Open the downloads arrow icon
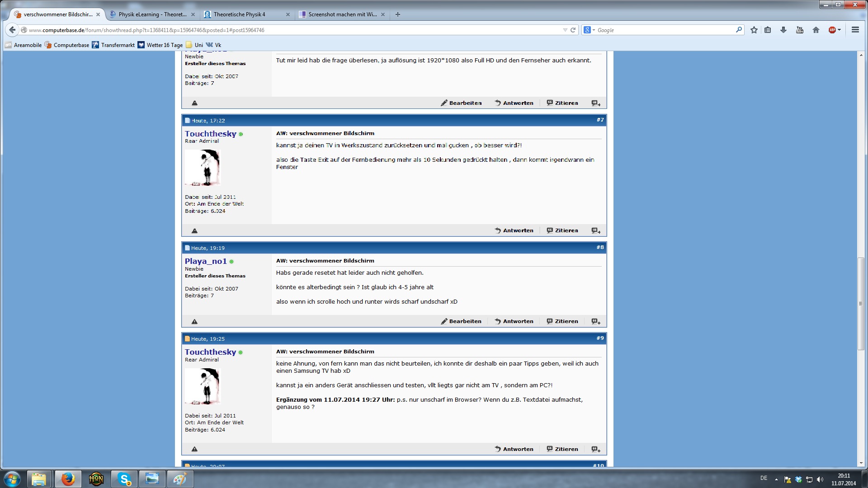The width and height of the screenshot is (868, 488). (783, 30)
